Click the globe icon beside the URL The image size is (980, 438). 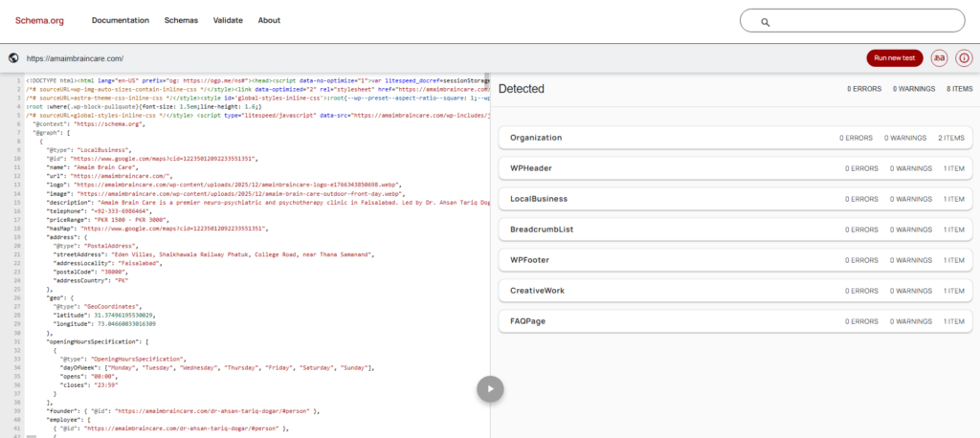[13, 58]
